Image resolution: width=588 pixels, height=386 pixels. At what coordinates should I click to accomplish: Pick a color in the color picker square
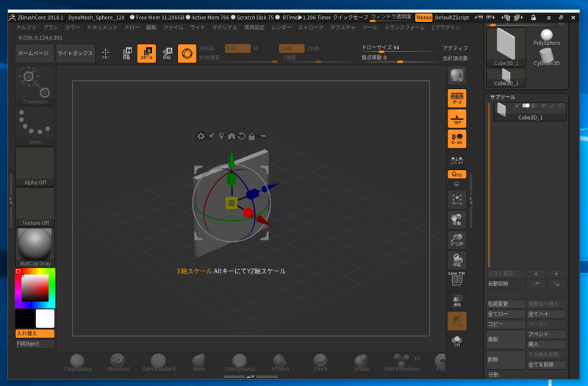click(35, 288)
